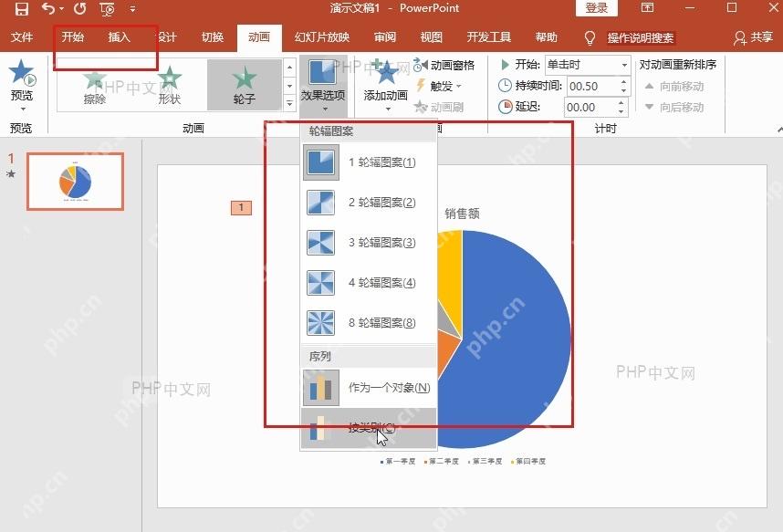Switch to the 开始 tab
Screen dimensions: 783x532
click(x=73, y=37)
